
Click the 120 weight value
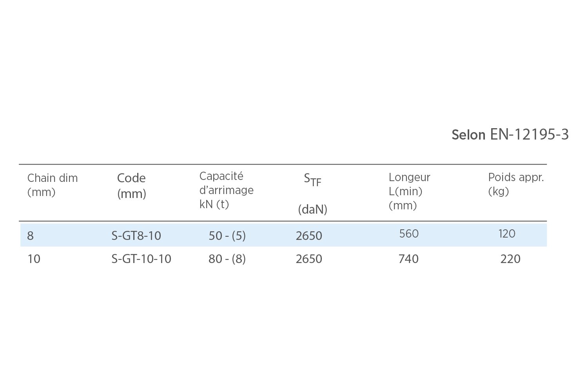[506, 234]
